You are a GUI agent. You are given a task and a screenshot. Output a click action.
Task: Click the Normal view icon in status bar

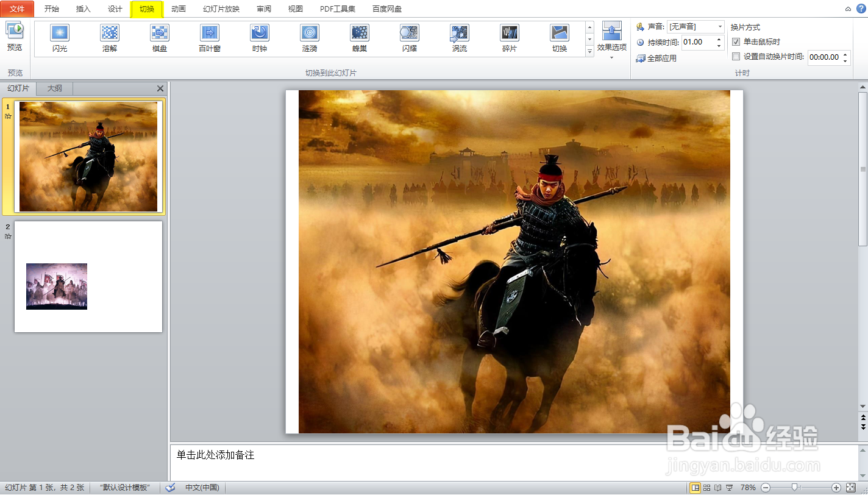pyautogui.click(x=695, y=488)
